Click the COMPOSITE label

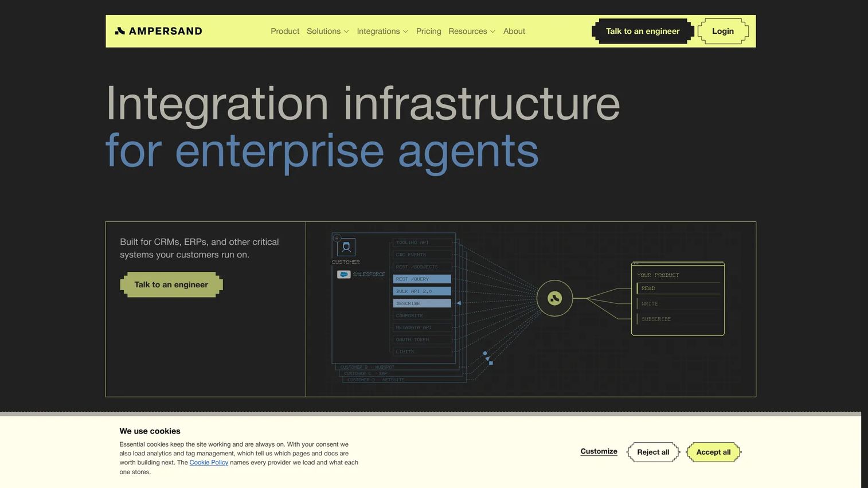pos(409,315)
